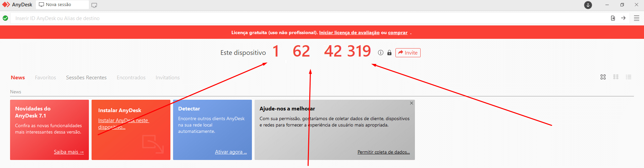Click 'Saiba mais' link on Novidades card
644x168 pixels.
click(69, 152)
